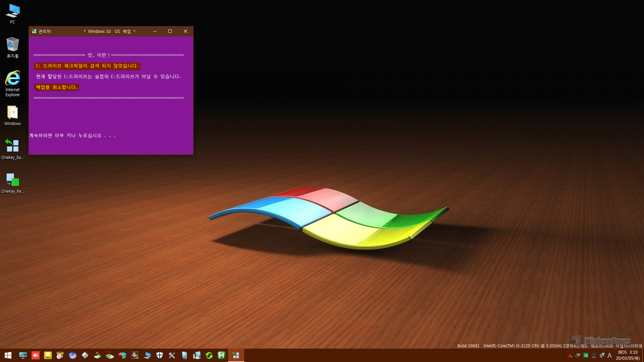Screen dimensions: 644x362
Task: Click the console window system icon
Action: click(x=34, y=31)
